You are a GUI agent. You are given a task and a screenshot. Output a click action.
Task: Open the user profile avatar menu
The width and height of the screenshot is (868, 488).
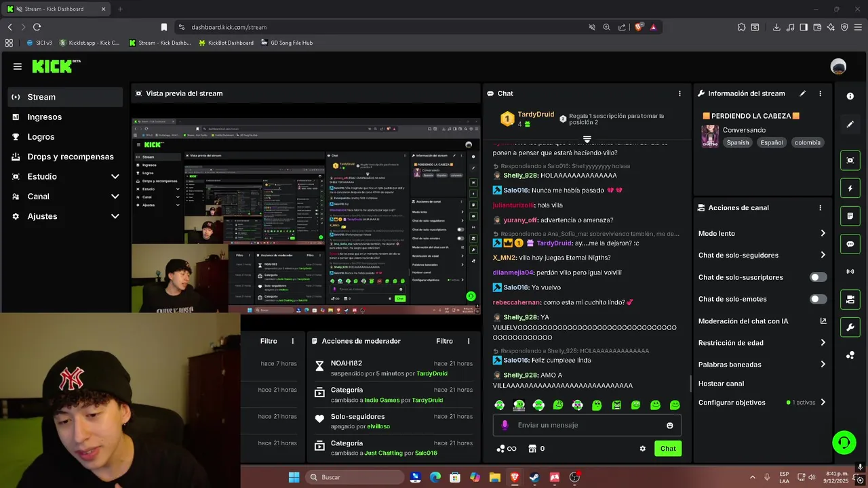(838, 66)
